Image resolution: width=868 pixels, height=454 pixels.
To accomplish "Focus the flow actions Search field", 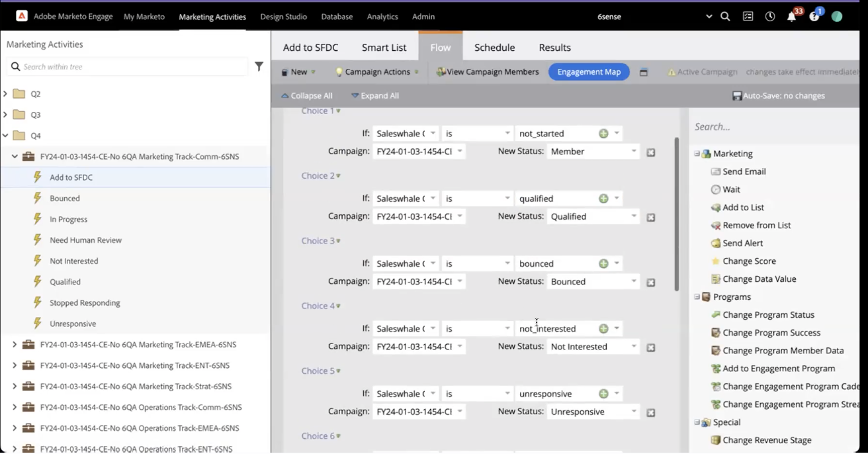I will [774, 126].
